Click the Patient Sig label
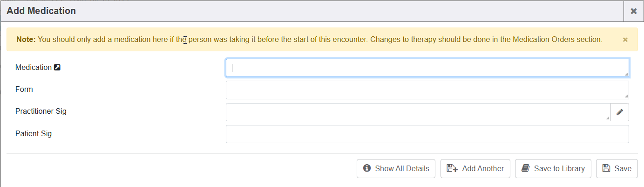The height and width of the screenshot is (187, 644). [x=34, y=133]
